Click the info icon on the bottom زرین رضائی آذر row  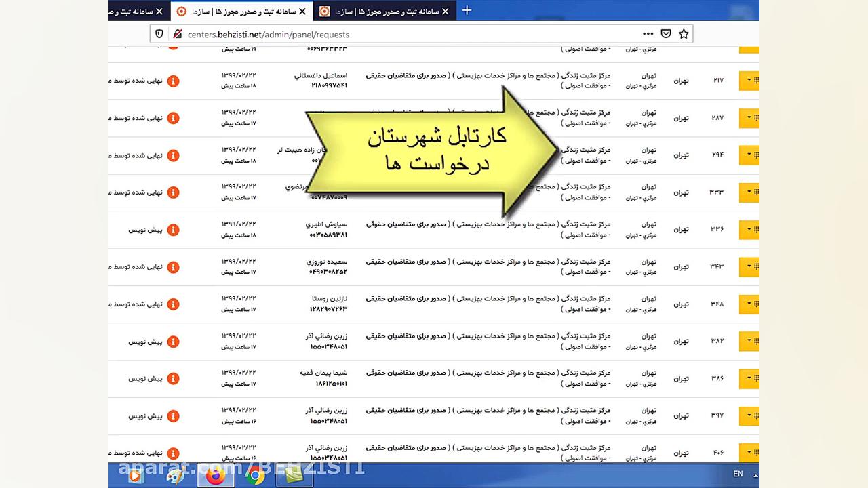(174, 453)
